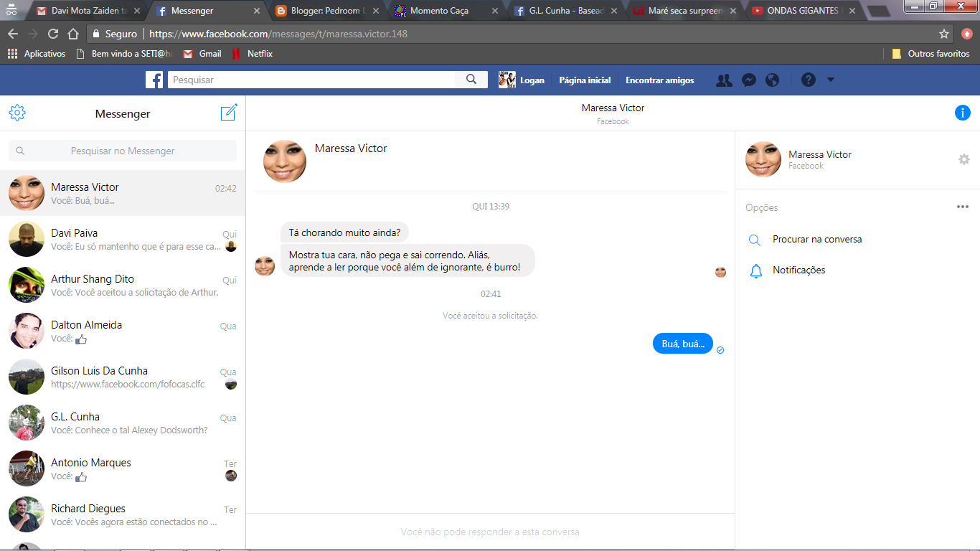Open the Maressa Victor conversation
The height and width of the screenshot is (551, 980).
(123, 193)
